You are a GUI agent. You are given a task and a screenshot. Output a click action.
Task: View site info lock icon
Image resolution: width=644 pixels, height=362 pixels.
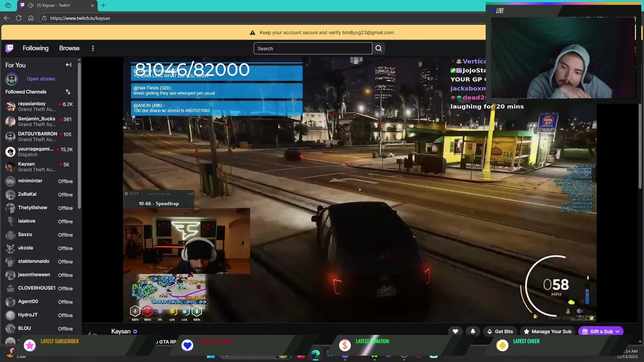coord(44,18)
